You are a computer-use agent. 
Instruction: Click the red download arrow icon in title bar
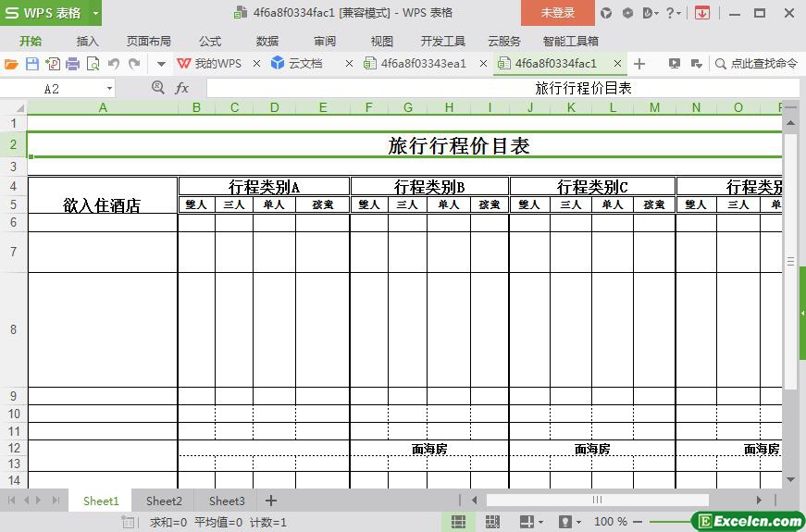702,13
